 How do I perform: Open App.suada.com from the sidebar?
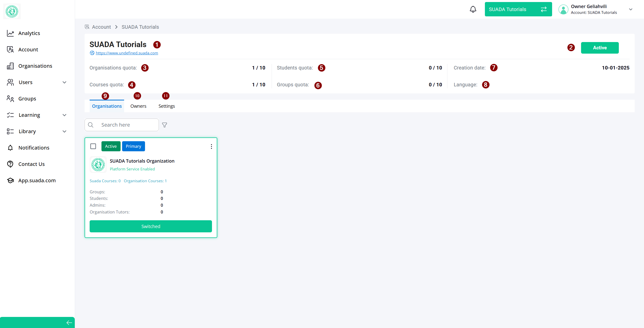[x=37, y=180]
